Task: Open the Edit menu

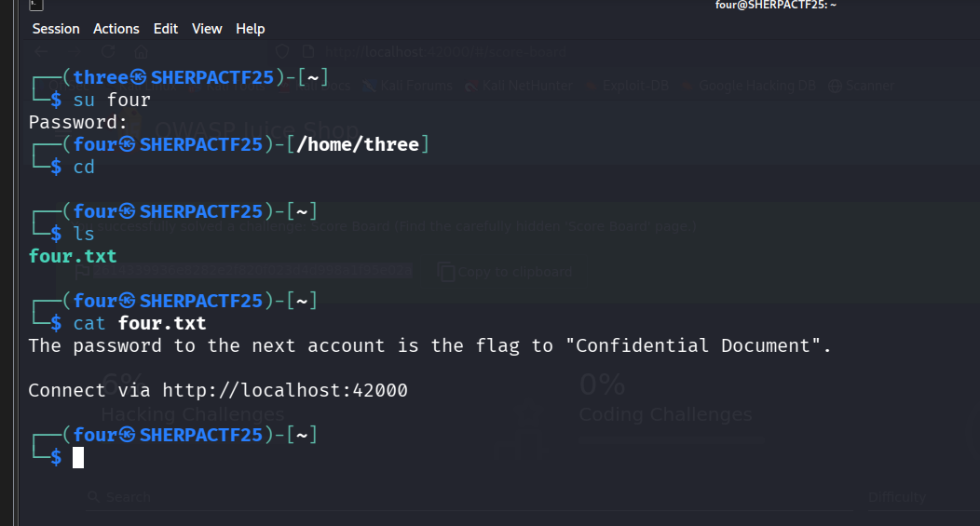Action: 166,29
